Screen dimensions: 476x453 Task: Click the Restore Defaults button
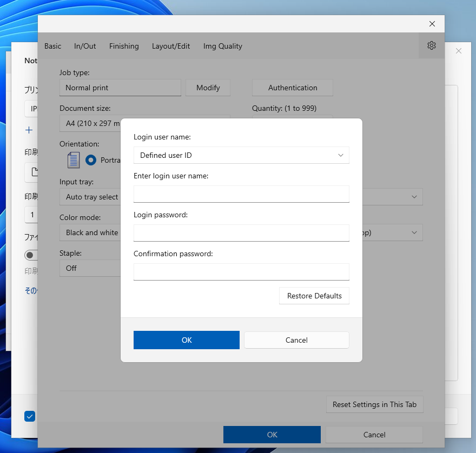click(314, 296)
